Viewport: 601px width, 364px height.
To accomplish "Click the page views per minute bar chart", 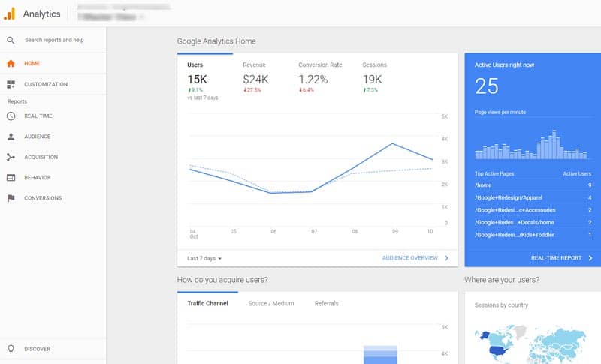I will (531, 145).
